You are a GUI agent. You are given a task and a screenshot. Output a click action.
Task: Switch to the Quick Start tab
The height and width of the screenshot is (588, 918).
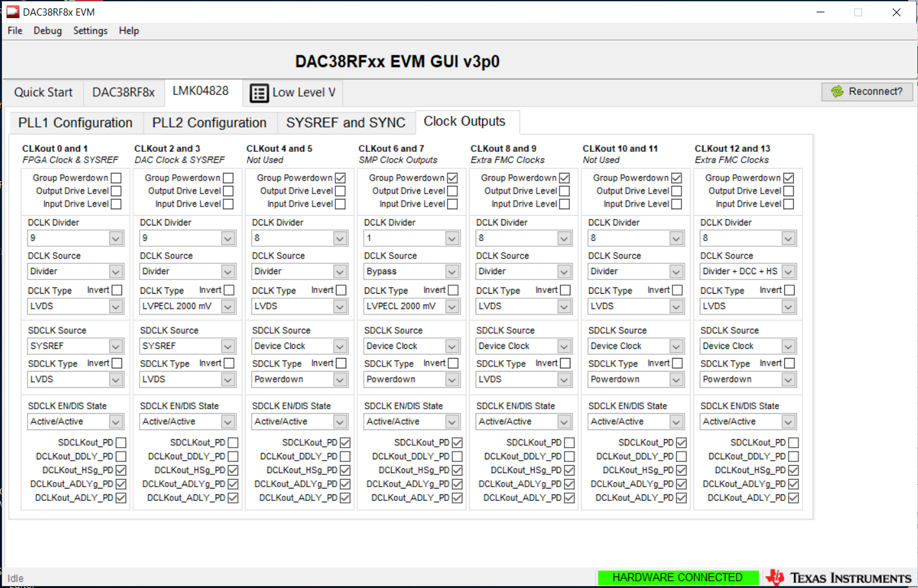tap(44, 92)
